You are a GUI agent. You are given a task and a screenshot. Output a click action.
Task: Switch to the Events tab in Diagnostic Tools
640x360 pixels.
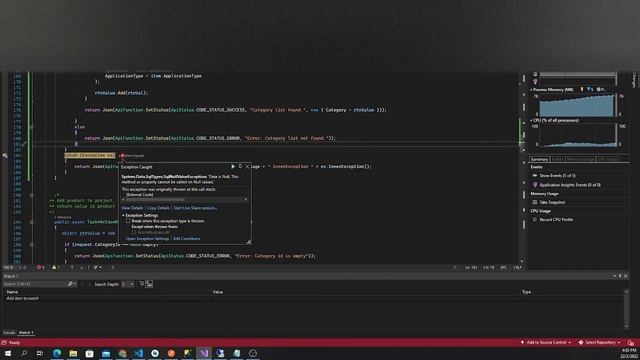coord(558,159)
